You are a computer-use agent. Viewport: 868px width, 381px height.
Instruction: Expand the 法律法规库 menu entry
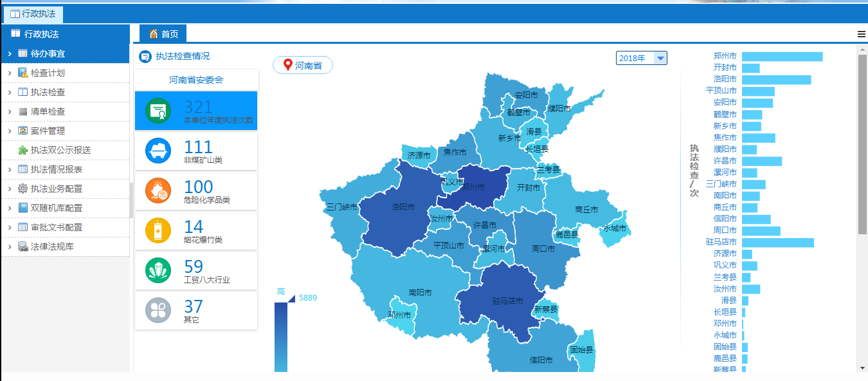[x=10, y=247]
